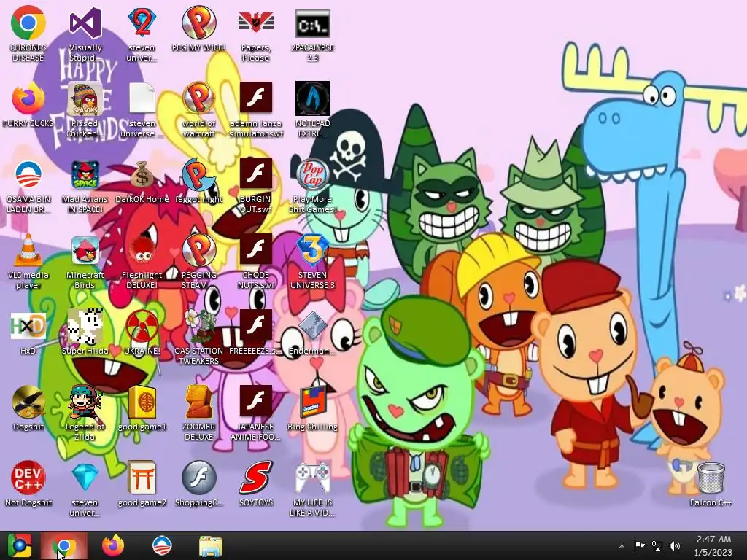747x560 pixels.
Task: Open the blank steven universe file icon
Action: 142,99
